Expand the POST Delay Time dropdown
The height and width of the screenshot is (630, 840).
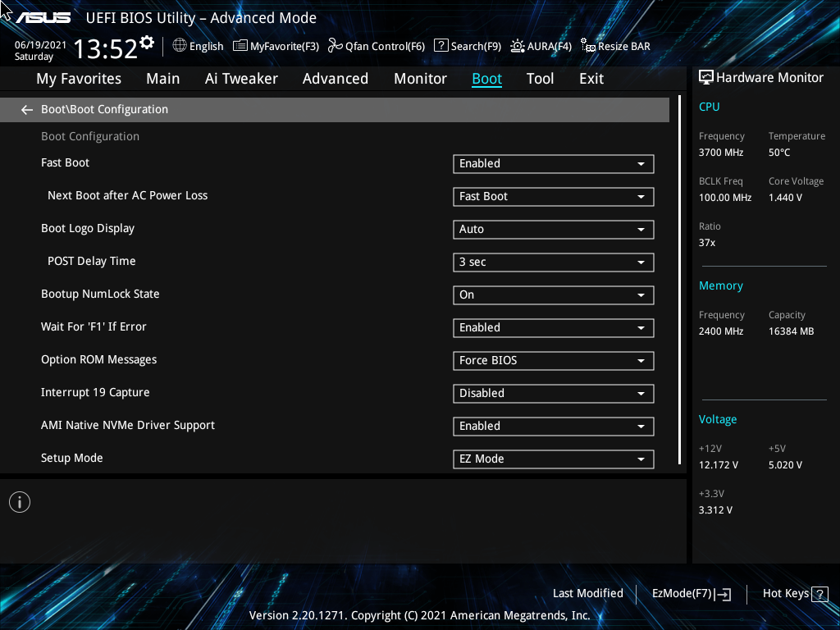click(x=553, y=262)
